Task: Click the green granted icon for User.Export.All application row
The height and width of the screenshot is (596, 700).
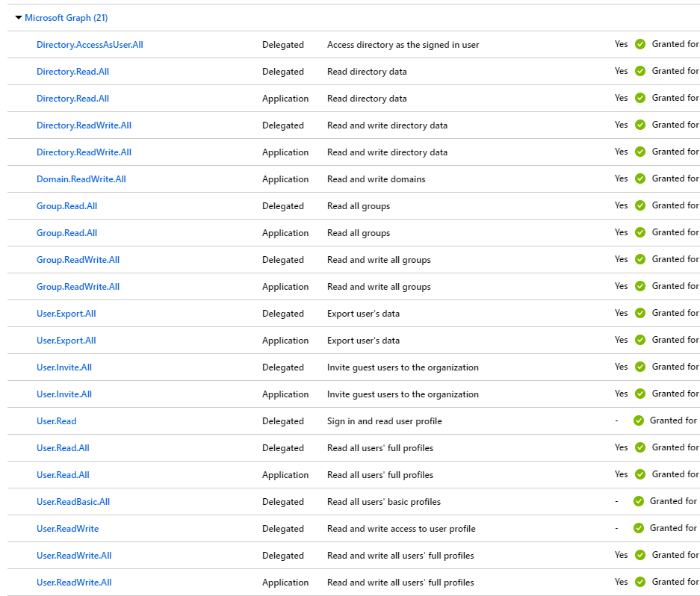Action: coord(640,340)
